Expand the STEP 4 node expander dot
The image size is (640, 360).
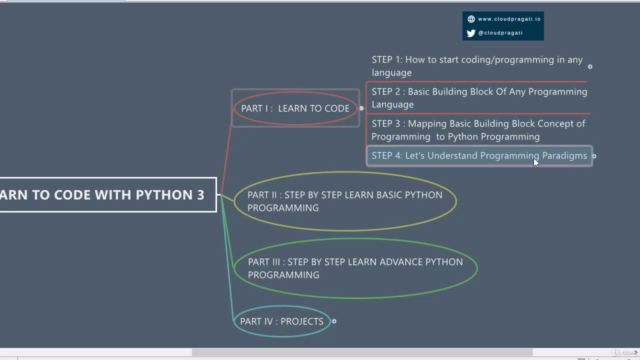pyautogui.click(x=594, y=156)
